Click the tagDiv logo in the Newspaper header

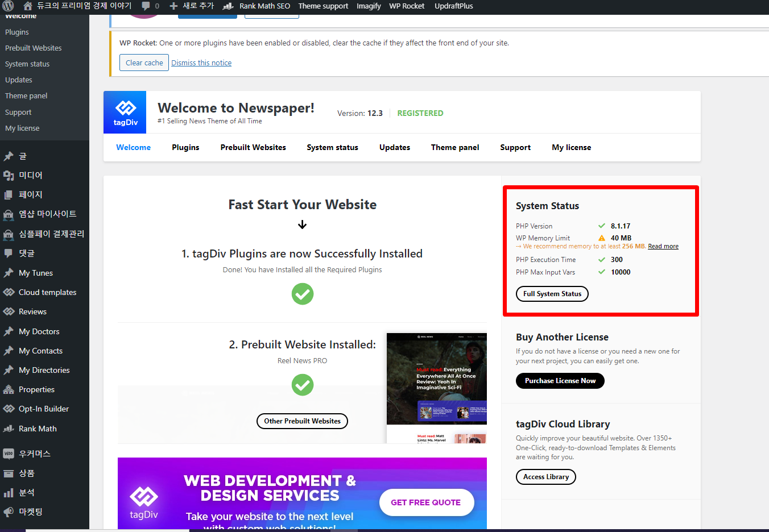click(125, 113)
